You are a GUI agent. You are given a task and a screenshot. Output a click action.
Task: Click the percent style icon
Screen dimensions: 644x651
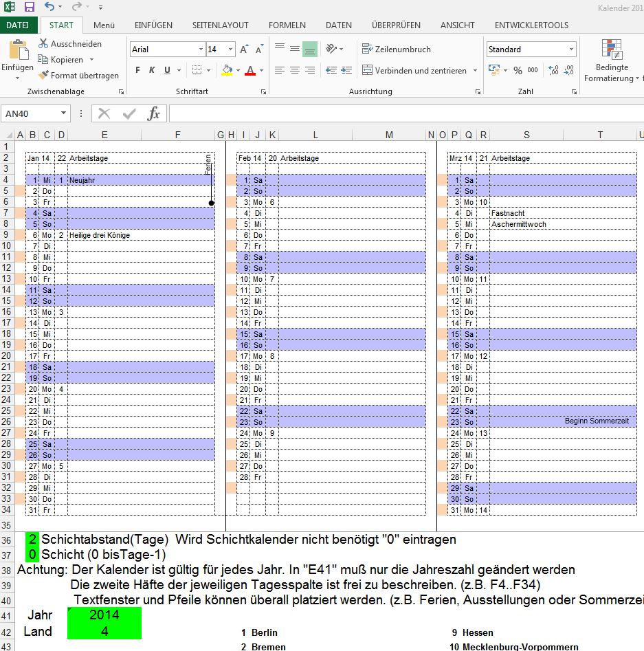coord(518,70)
